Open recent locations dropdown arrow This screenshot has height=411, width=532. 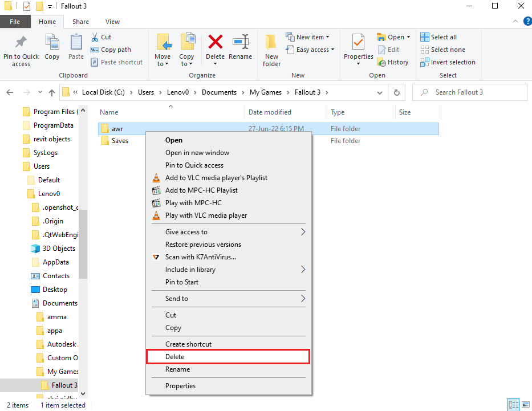pos(40,92)
